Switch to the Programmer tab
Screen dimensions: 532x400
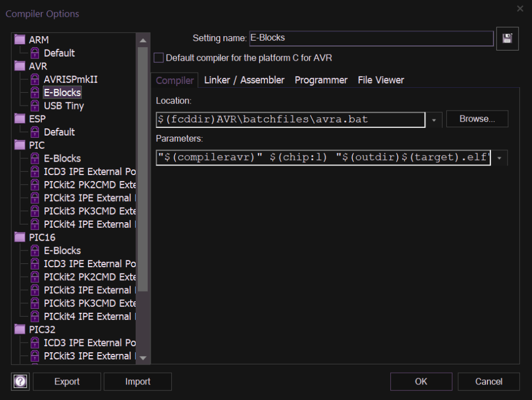(321, 79)
